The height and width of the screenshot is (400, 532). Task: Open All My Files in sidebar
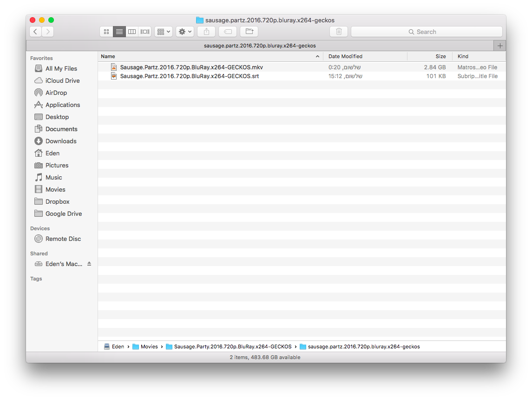(x=61, y=68)
